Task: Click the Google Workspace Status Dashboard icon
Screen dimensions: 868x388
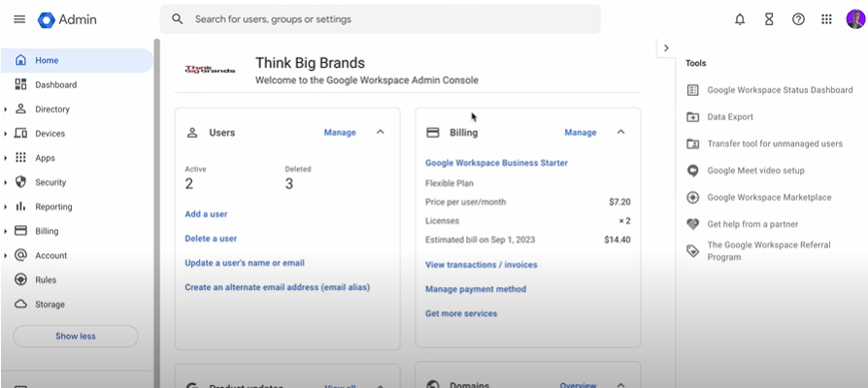Action: point(692,90)
